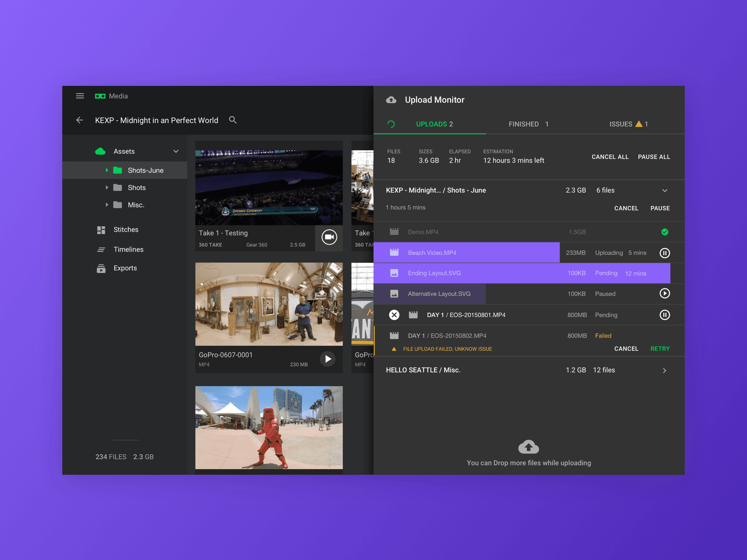
Task: Open the hamburger menu icon
Action: (x=80, y=96)
